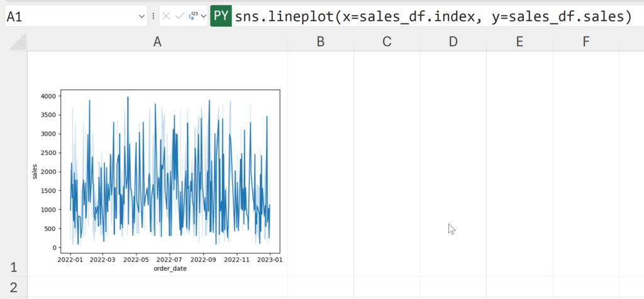Open the Python output type dropdown chevron
The image size is (644, 299).
pos(203,17)
